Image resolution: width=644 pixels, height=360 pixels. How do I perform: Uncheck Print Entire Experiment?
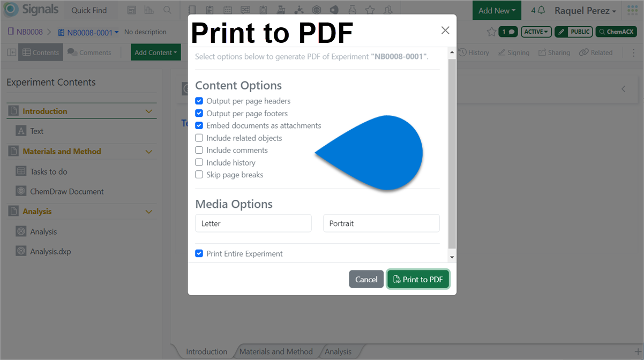(199, 253)
